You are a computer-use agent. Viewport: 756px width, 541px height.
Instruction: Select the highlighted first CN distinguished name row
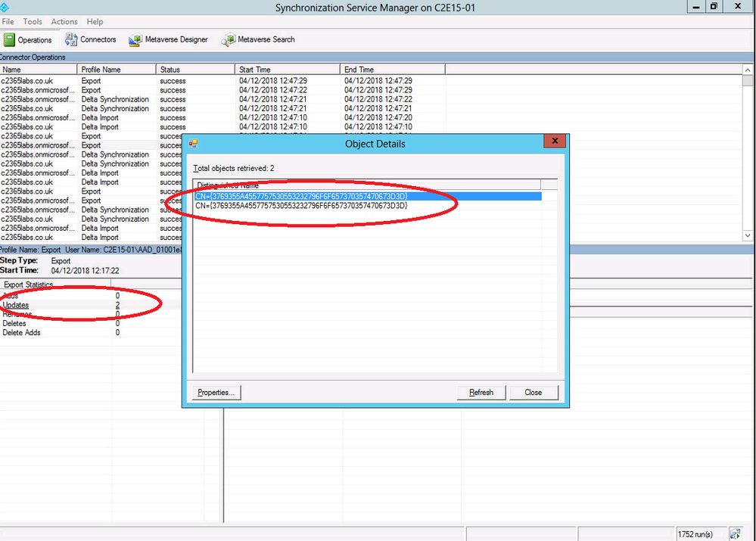pos(367,196)
